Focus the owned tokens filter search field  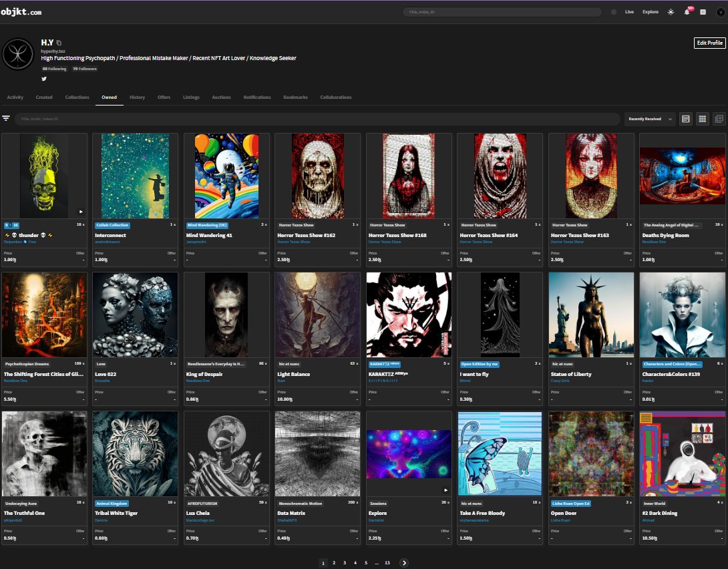tap(317, 119)
